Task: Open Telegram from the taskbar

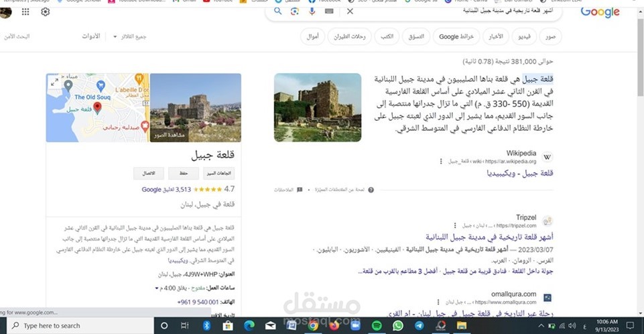Action: (x=419, y=326)
